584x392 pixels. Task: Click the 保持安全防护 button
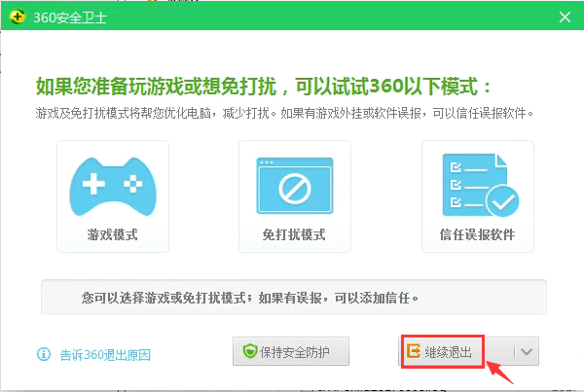[291, 351]
